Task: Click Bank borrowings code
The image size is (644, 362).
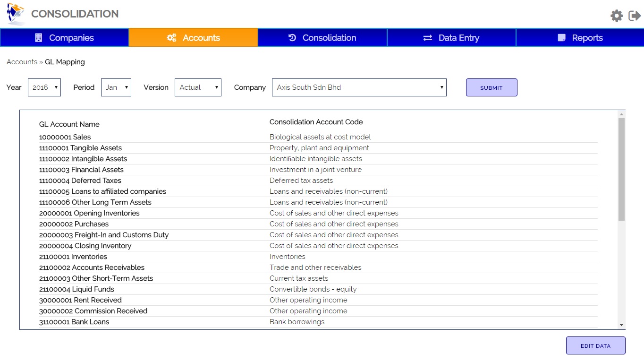Action: (297, 322)
